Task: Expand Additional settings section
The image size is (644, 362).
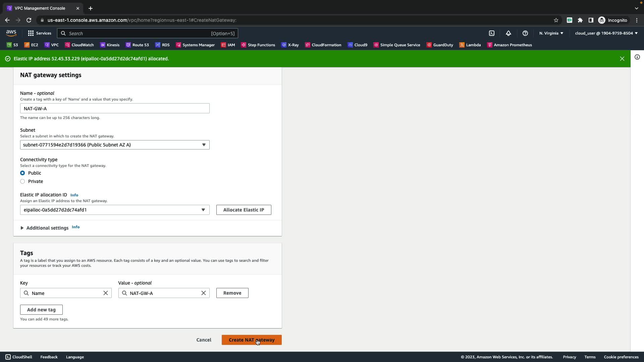Action: tap(44, 228)
